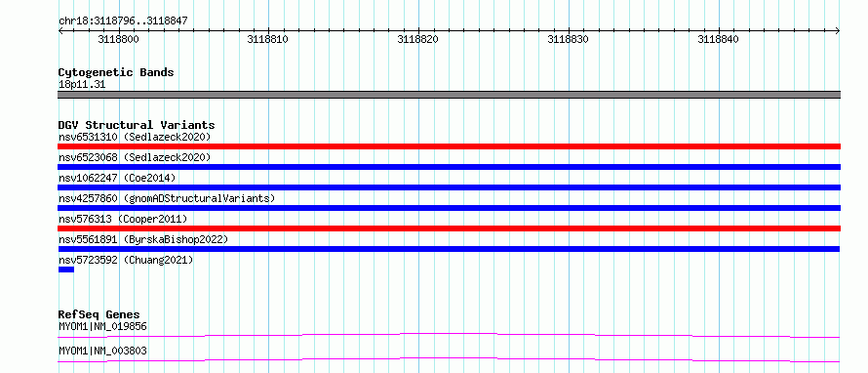Click the nsv4257860 (gnomADStructuralVariants) label
This screenshot has width=868, height=373.
point(167,198)
